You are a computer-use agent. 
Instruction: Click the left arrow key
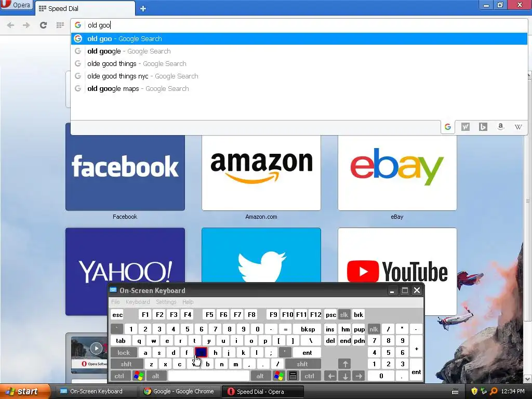(x=331, y=376)
